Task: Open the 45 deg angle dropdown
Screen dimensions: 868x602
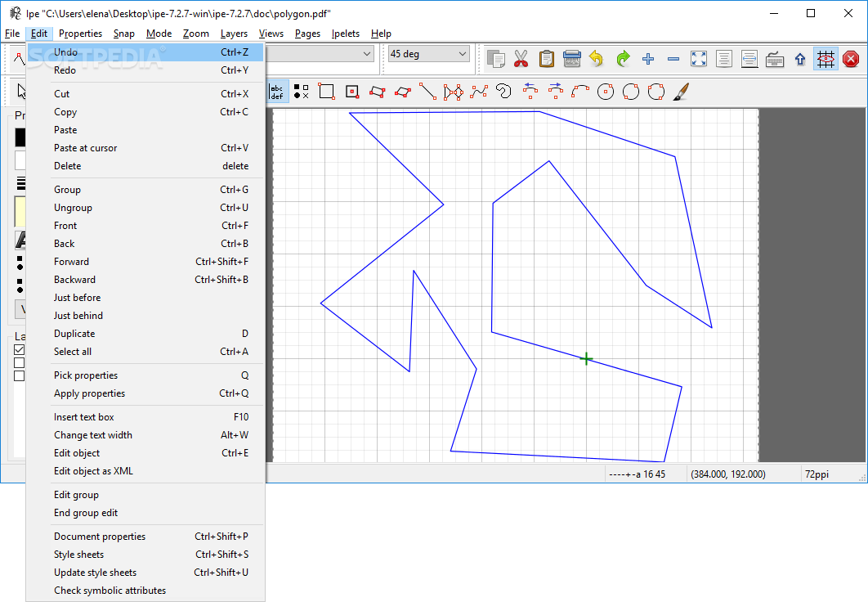Action: [429, 54]
